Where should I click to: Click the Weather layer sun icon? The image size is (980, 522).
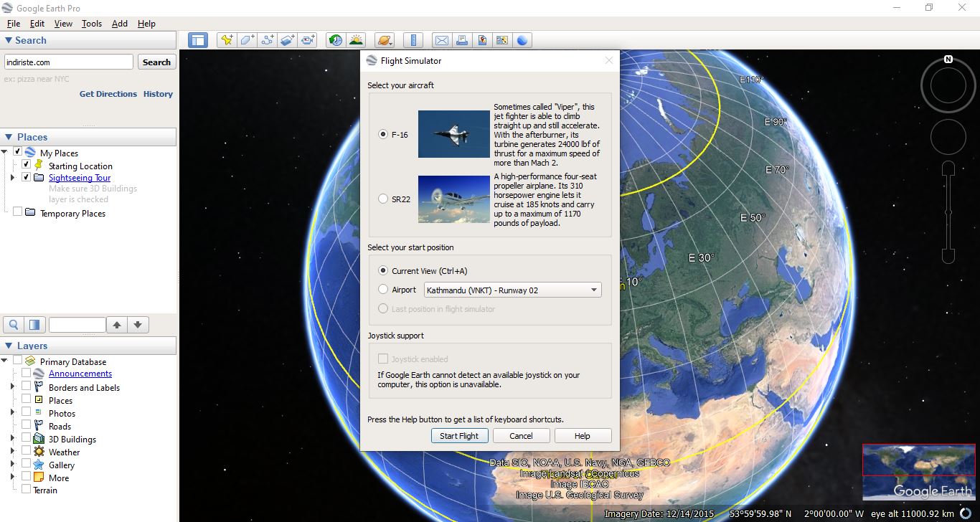click(x=39, y=452)
